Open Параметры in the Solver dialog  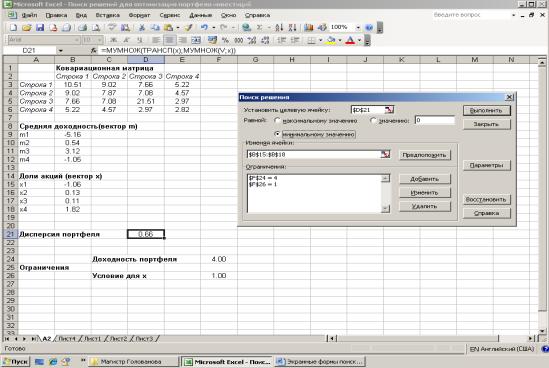coord(486,165)
